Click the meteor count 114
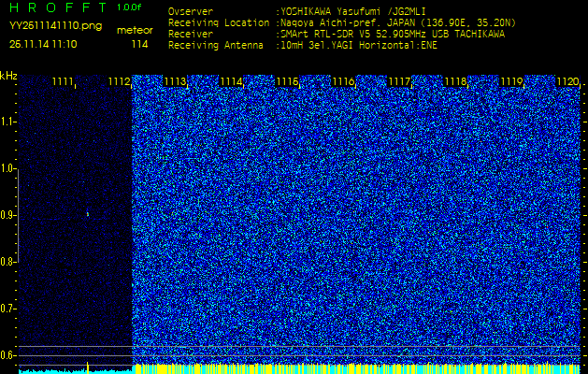 (139, 44)
